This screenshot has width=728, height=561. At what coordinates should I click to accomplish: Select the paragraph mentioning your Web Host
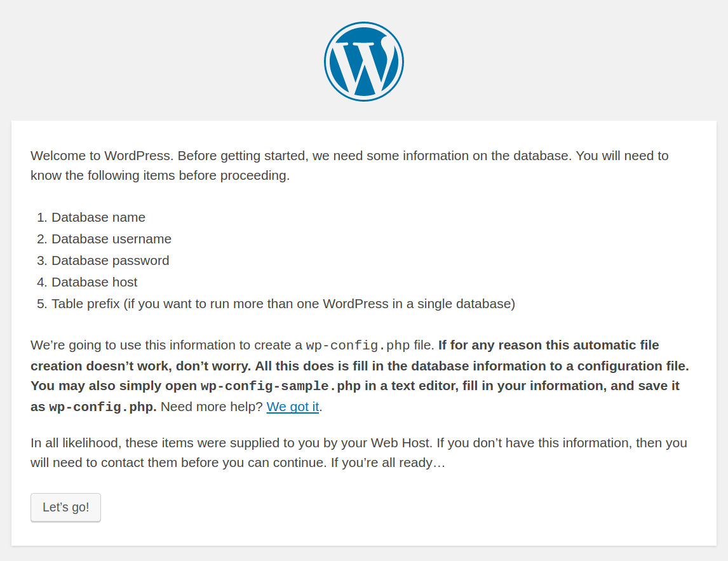[x=358, y=452]
